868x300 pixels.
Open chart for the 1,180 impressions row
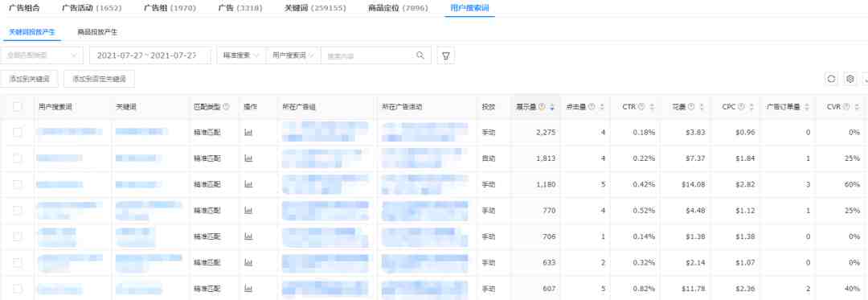tap(248, 184)
